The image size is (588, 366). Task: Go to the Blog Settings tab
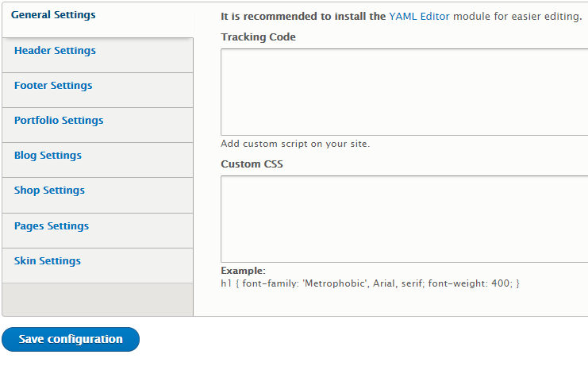[x=48, y=156]
